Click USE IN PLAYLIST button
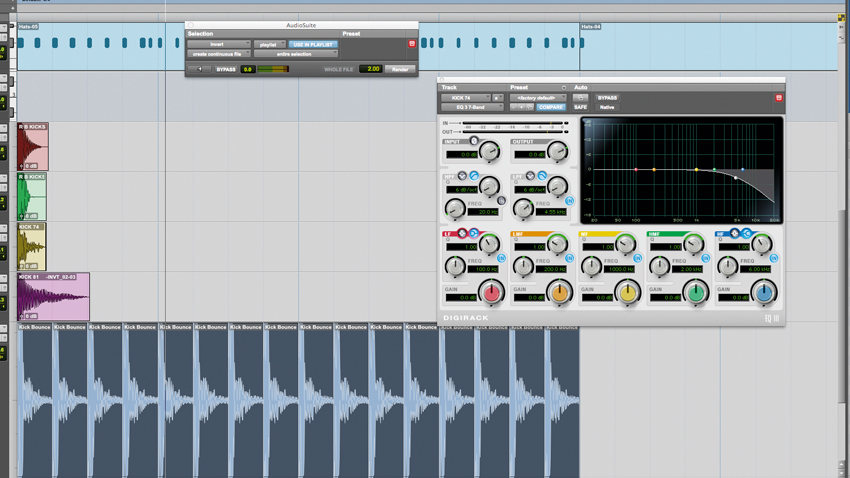 pos(313,44)
